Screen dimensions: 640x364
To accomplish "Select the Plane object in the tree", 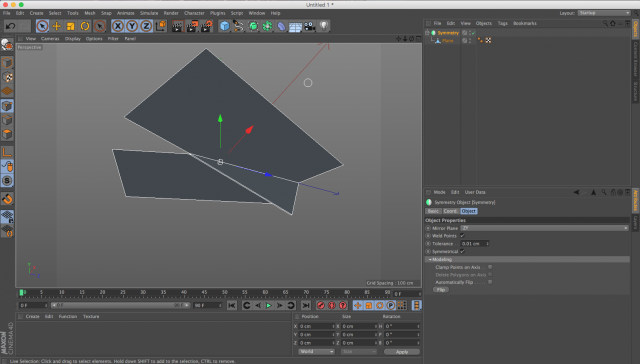I will (x=448, y=40).
